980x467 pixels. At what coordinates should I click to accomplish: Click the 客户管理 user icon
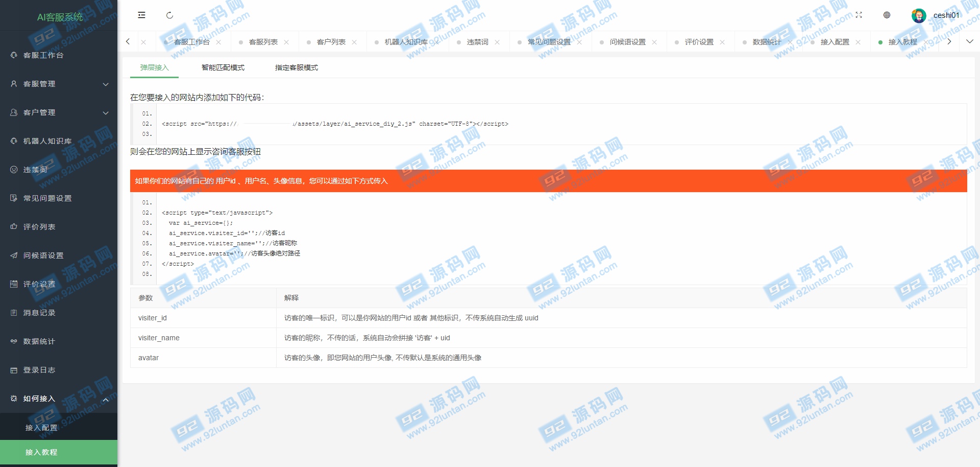coord(14,112)
